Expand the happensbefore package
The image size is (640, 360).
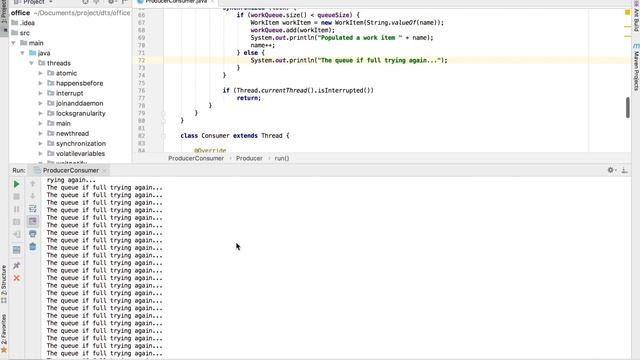click(x=40, y=83)
